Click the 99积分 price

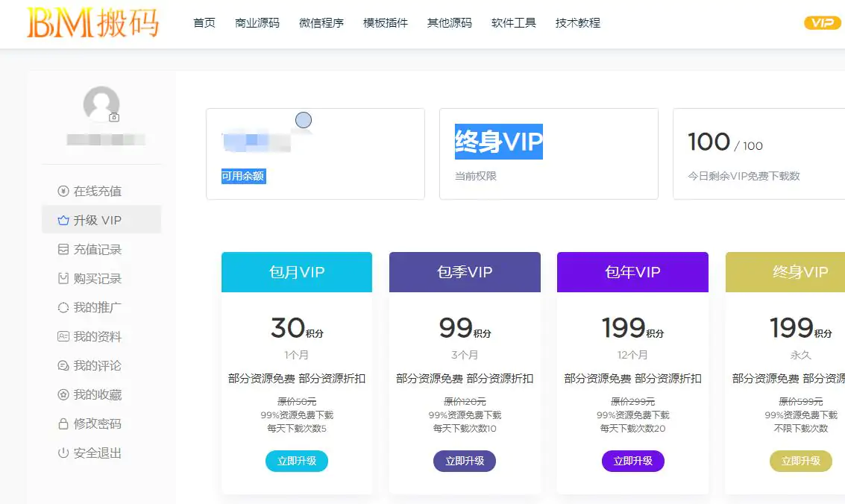click(465, 328)
